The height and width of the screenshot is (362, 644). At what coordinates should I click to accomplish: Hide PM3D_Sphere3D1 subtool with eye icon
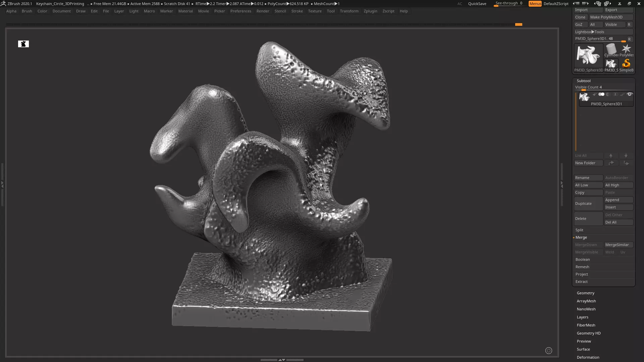[630, 95]
